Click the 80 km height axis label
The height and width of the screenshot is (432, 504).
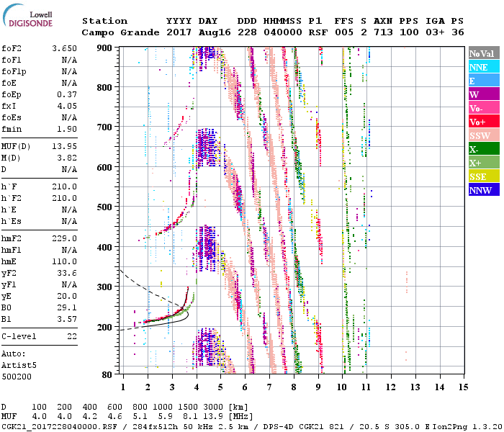point(107,374)
